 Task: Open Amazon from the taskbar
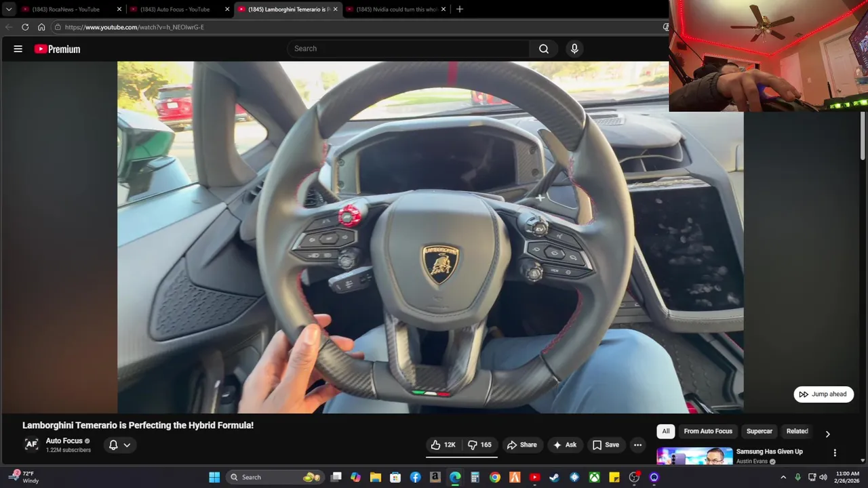tap(435, 477)
